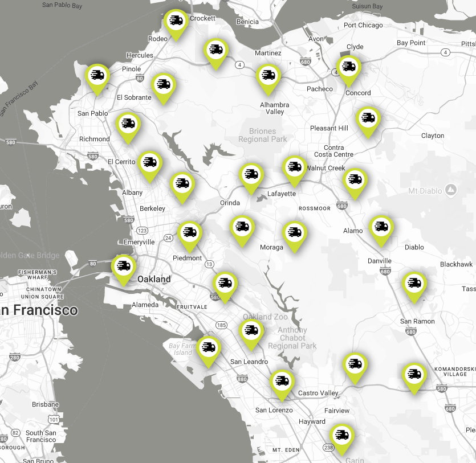Click the truck marker near Crockett
476x463 pixels.
point(175,22)
